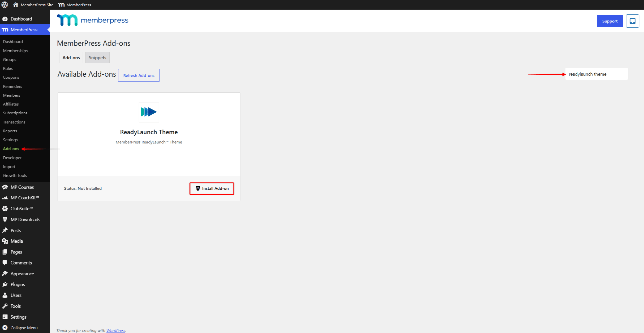This screenshot has width=644, height=333.
Task: Click the MP CoachKit mountain icon
Action: pos(5,198)
